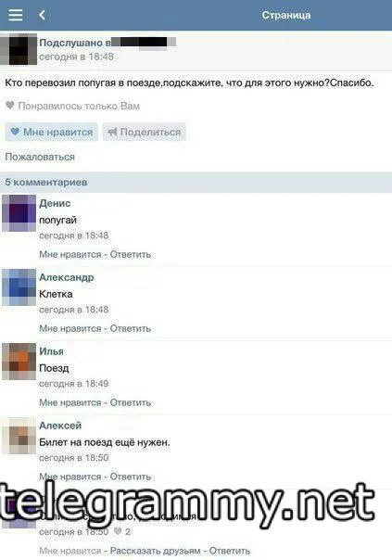Report the post with 'Пожаловаться'
Screen dimensions: 392x560
coord(40,157)
